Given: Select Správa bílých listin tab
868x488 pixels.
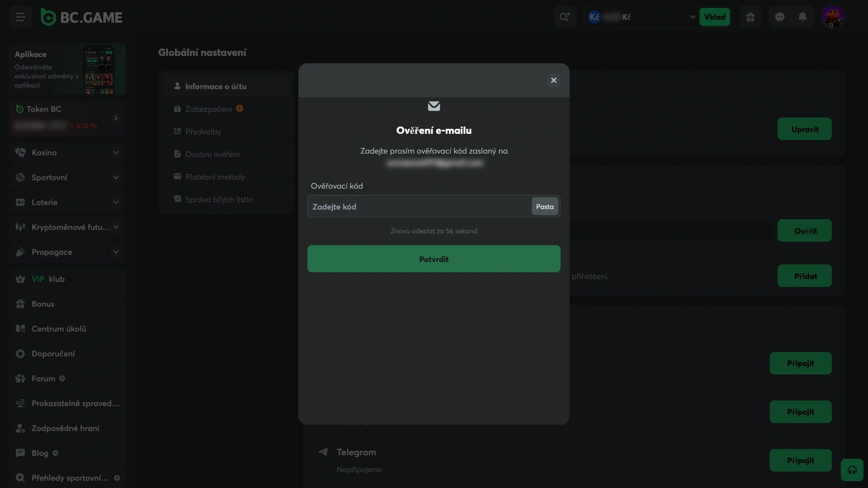Looking at the screenshot, I should (x=226, y=199).
